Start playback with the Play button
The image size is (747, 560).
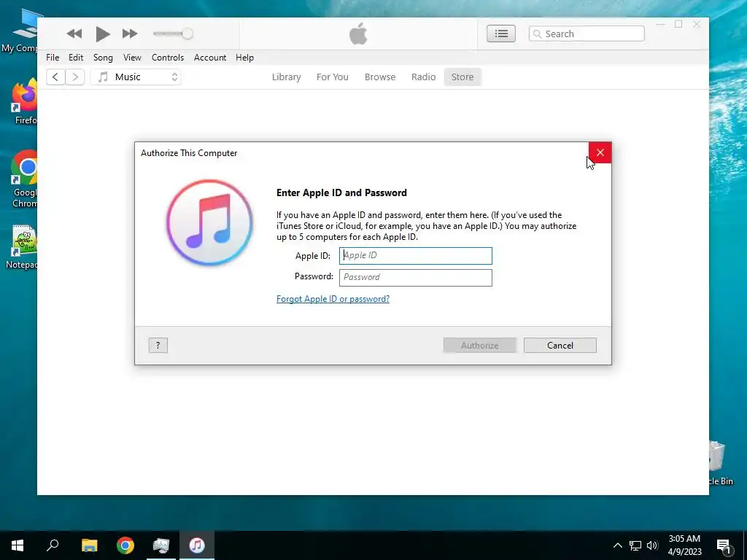(x=102, y=34)
